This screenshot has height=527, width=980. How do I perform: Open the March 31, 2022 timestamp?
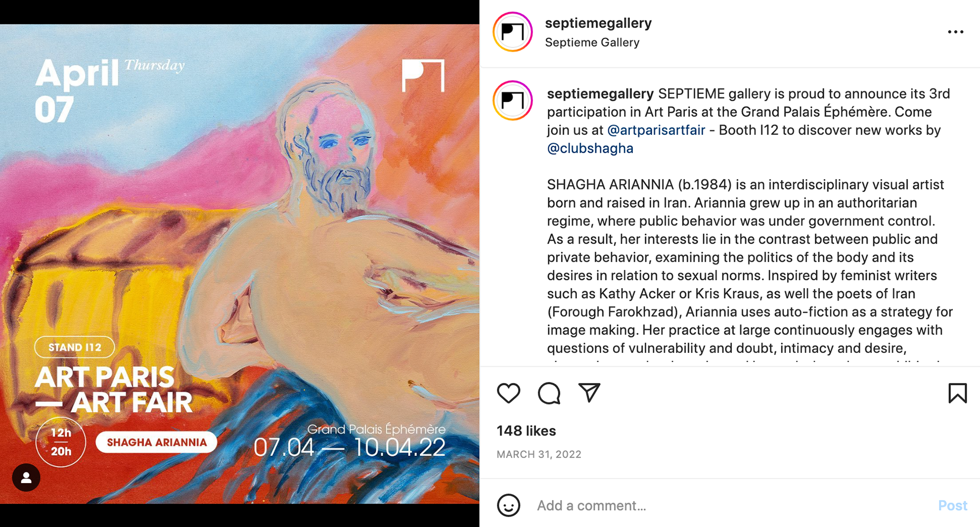click(539, 454)
